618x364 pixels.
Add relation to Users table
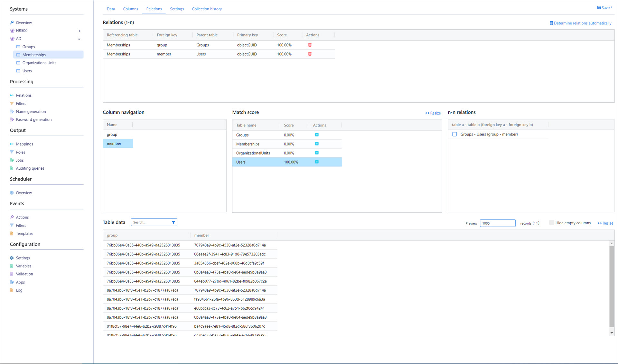coord(317,162)
